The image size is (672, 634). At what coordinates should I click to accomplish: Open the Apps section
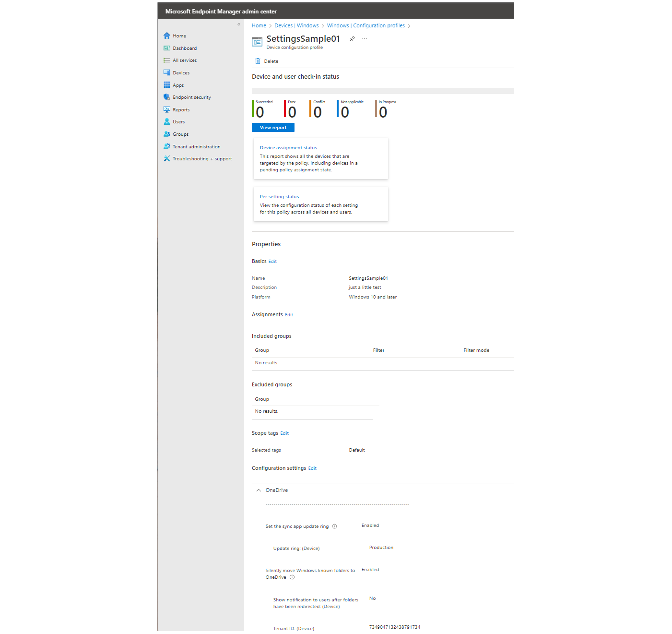(x=178, y=85)
